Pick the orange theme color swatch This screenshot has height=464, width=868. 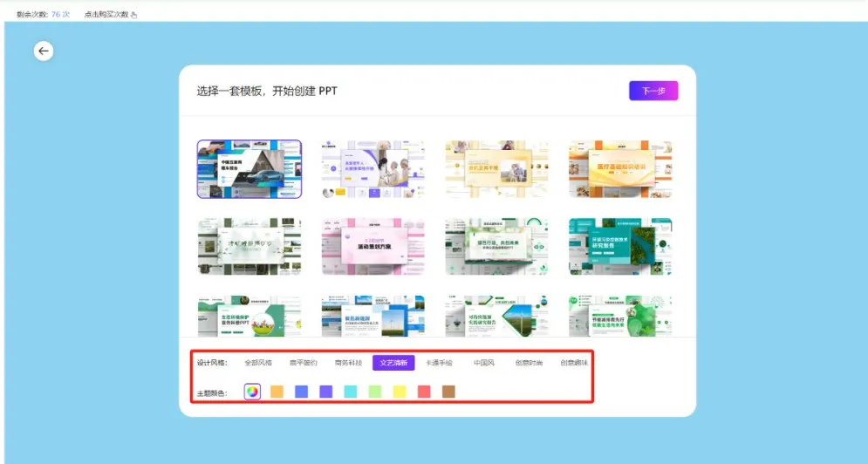(277, 392)
